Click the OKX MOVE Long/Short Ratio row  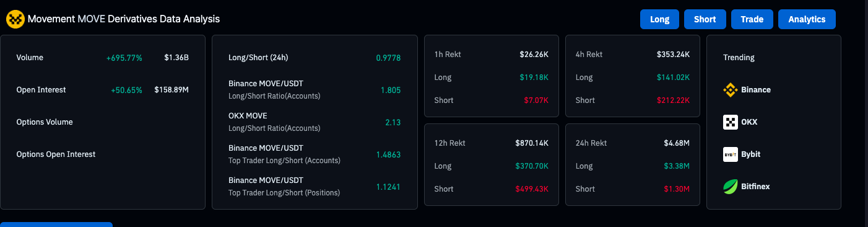coord(315,122)
